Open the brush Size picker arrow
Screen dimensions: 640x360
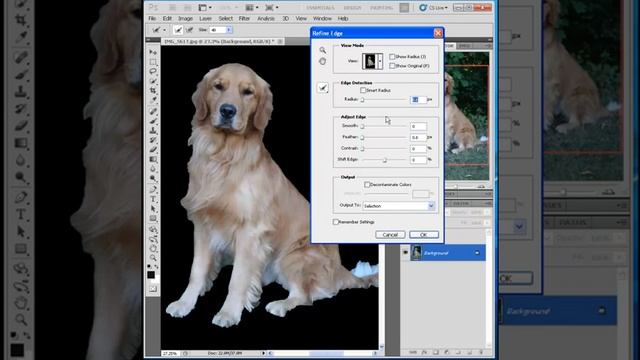click(x=229, y=30)
